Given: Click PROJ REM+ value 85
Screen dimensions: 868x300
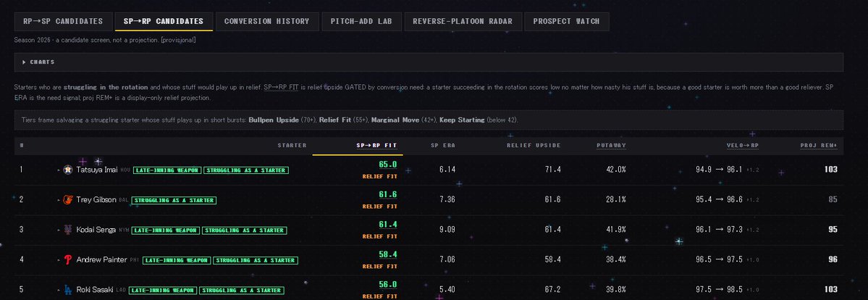Looking at the screenshot, I should [x=833, y=199].
